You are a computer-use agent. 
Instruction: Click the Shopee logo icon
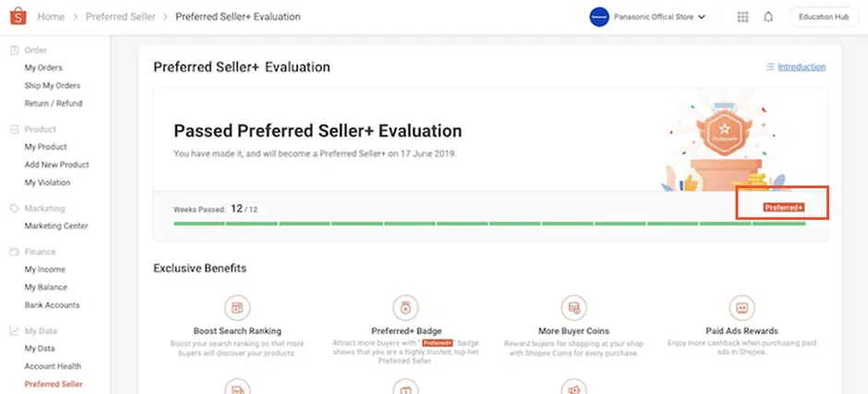(16, 17)
